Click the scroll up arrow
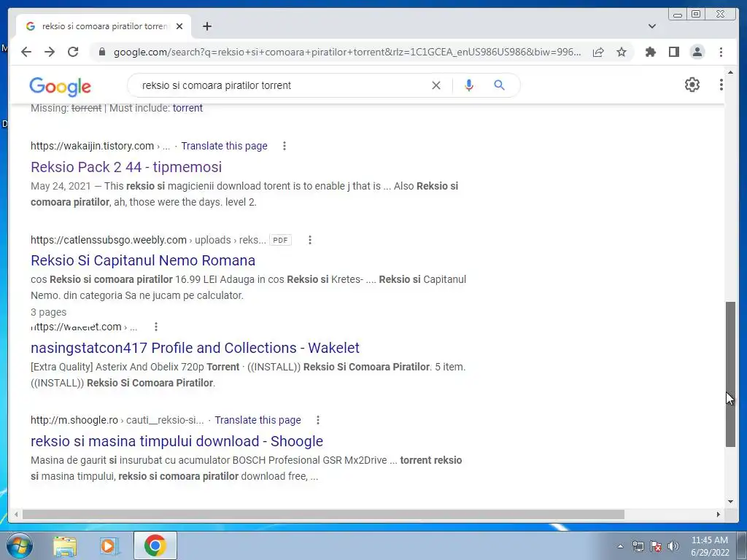 (730, 72)
